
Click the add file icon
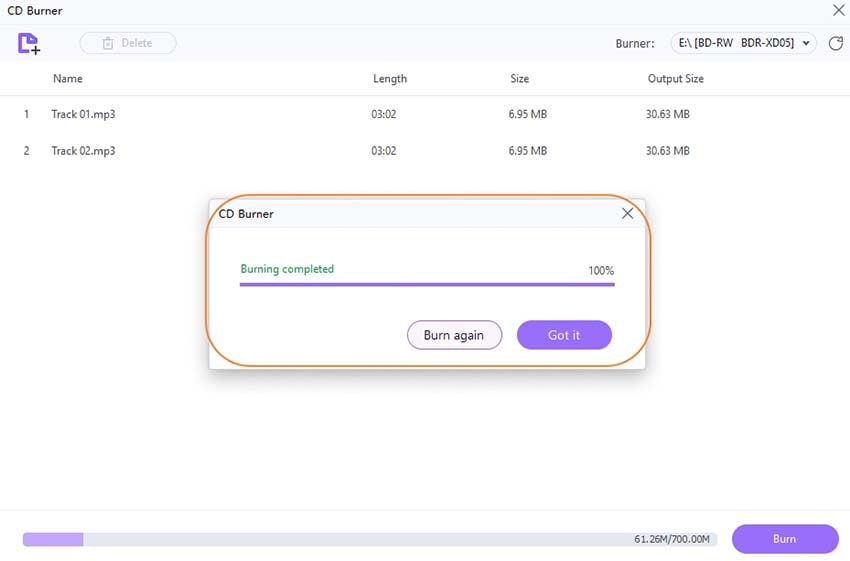click(x=29, y=43)
